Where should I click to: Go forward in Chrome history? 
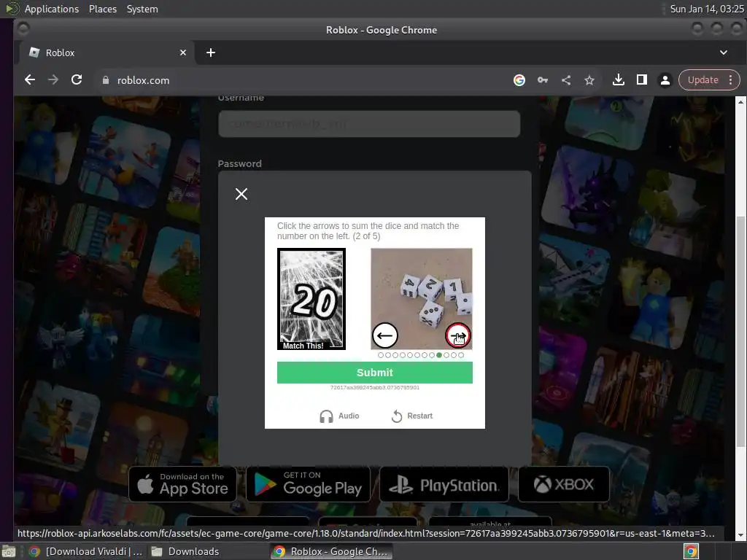(x=53, y=80)
